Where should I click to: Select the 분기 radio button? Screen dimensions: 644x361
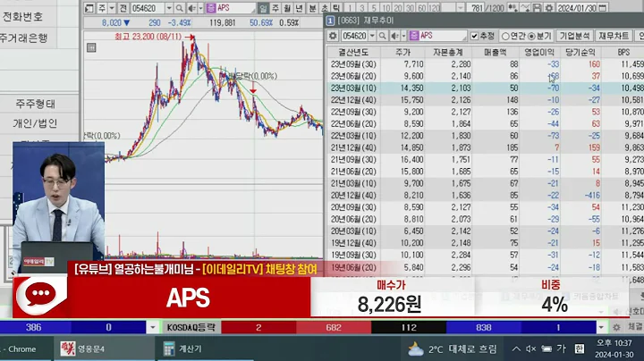coord(531,36)
